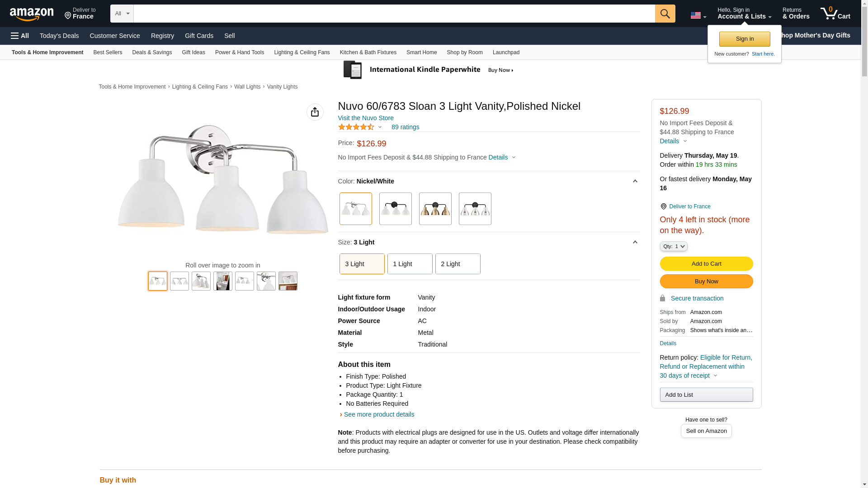Screen dimensions: 868x488
Task: Click the star rating icons
Action: [356, 127]
